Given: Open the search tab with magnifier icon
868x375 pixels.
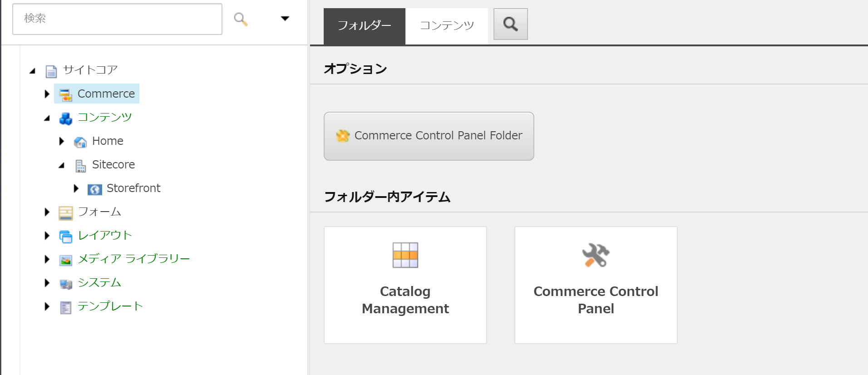Looking at the screenshot, I should click(511, 24).
